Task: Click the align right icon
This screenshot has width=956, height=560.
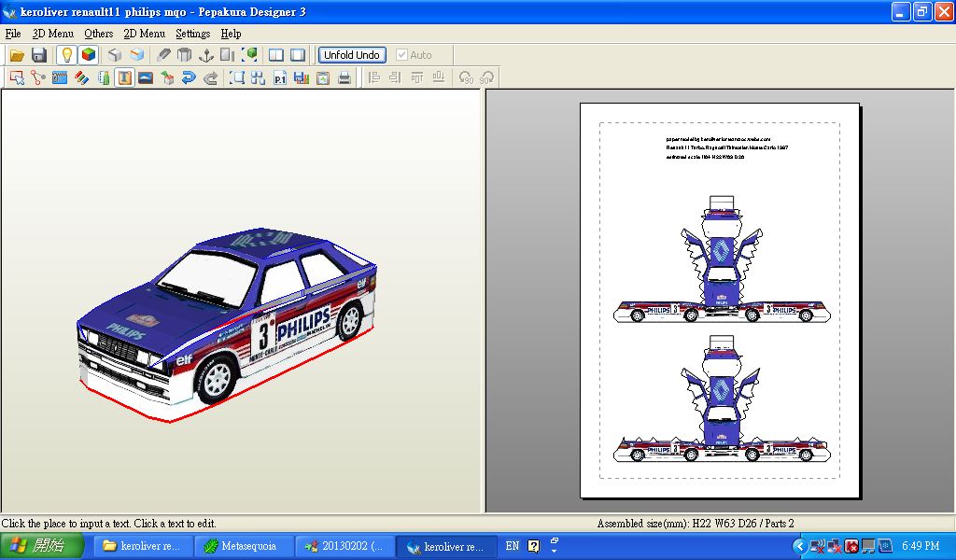Action: (396, 78)
